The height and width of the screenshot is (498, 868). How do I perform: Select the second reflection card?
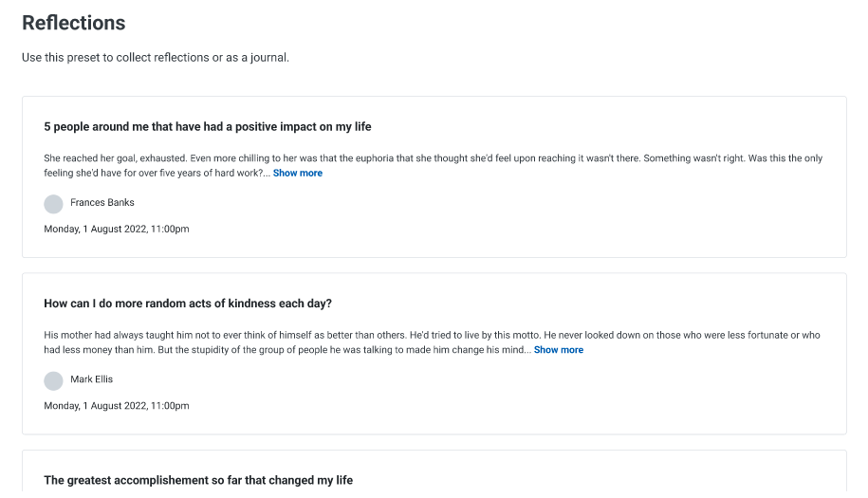tap(434, 354)
